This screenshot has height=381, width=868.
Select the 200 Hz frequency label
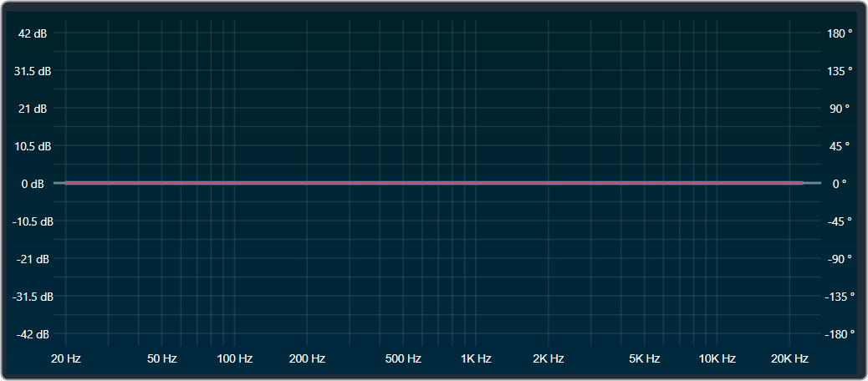point(307,359)
